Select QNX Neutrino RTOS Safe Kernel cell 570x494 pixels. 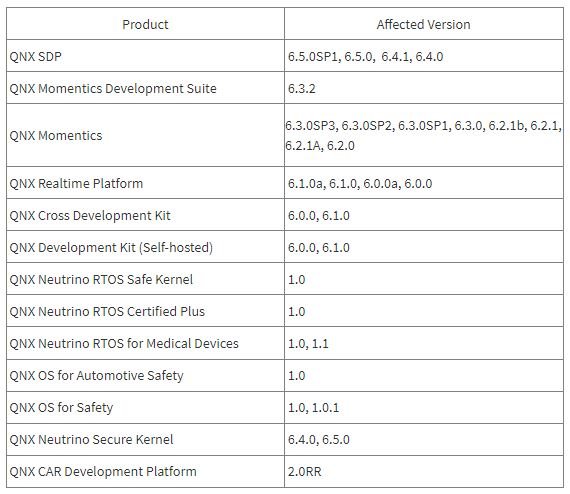tap(145, 279)
